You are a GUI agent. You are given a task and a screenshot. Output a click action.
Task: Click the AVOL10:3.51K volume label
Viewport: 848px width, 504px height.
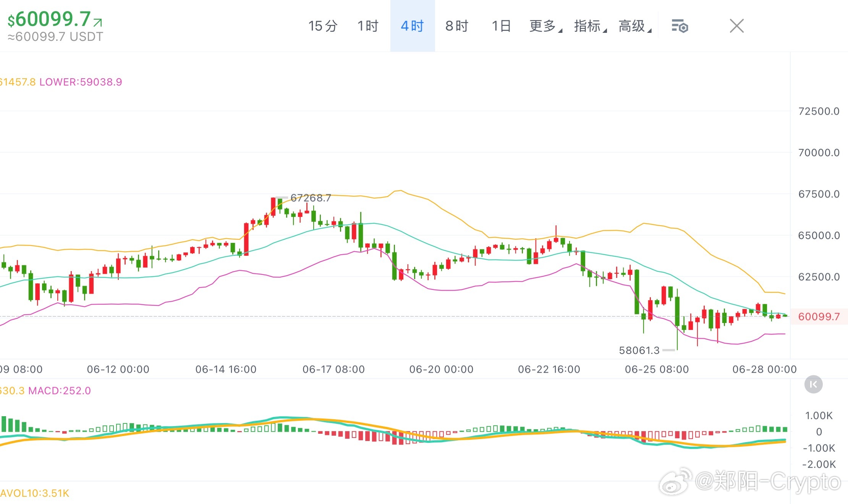point(35,493)
